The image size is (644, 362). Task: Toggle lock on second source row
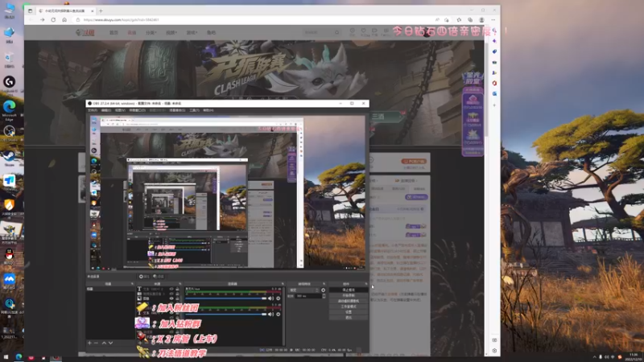pos(177,294)
